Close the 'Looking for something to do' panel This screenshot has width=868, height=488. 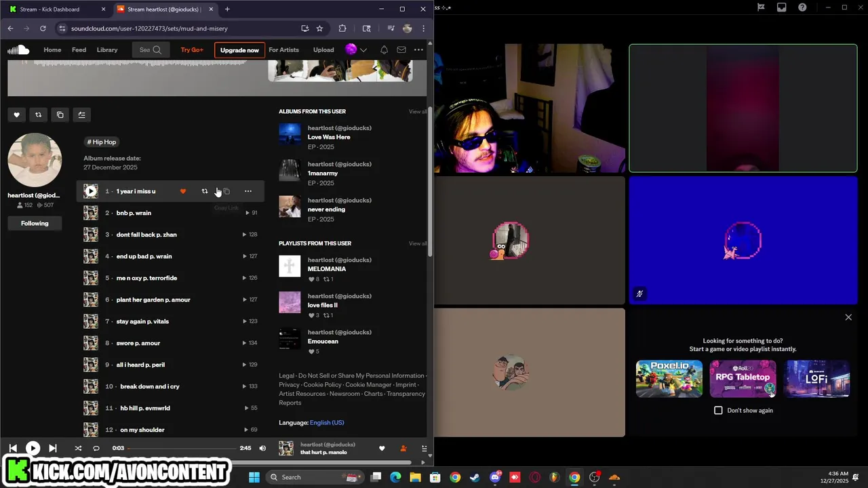(x=848, y=317)
